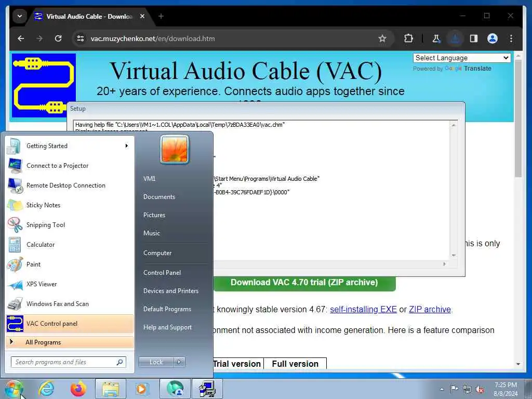Click the Lock button
The width and height of the screenshot is (532, 399).
click(x=156, y=362)
